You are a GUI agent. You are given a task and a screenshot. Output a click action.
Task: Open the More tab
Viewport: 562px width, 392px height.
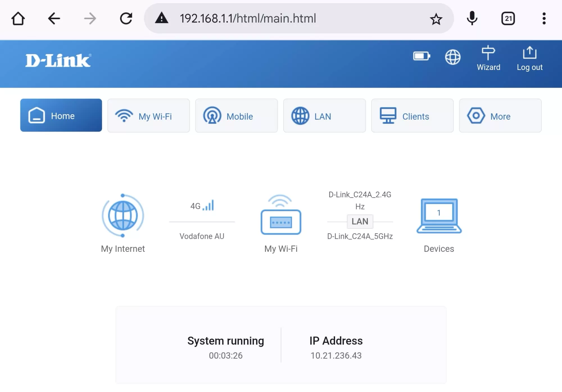click(x=500, y=116)
